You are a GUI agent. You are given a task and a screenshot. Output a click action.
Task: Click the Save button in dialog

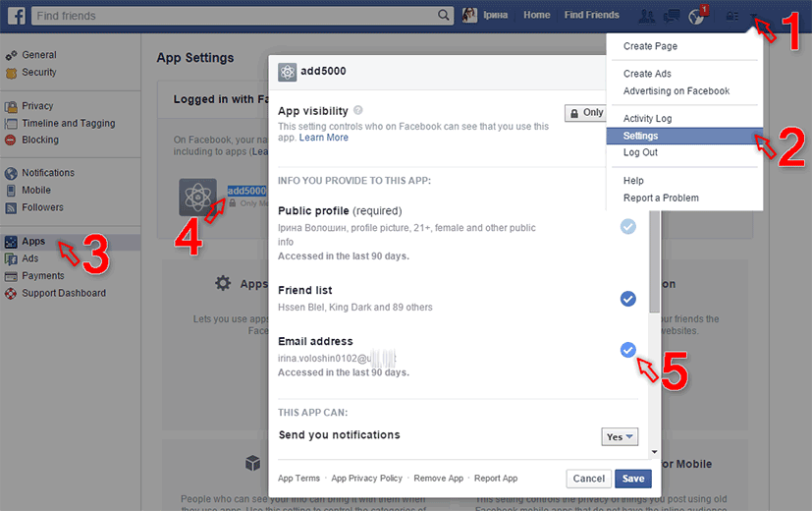tap(633, 479)
